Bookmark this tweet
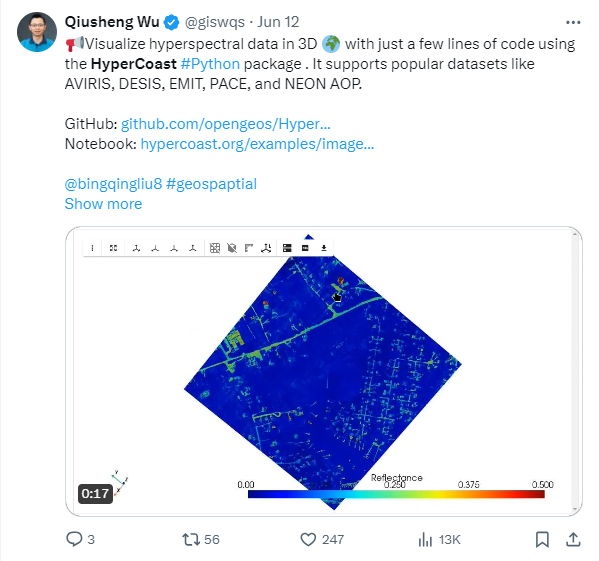Screen dimensions: 599x561 (542, 539)
